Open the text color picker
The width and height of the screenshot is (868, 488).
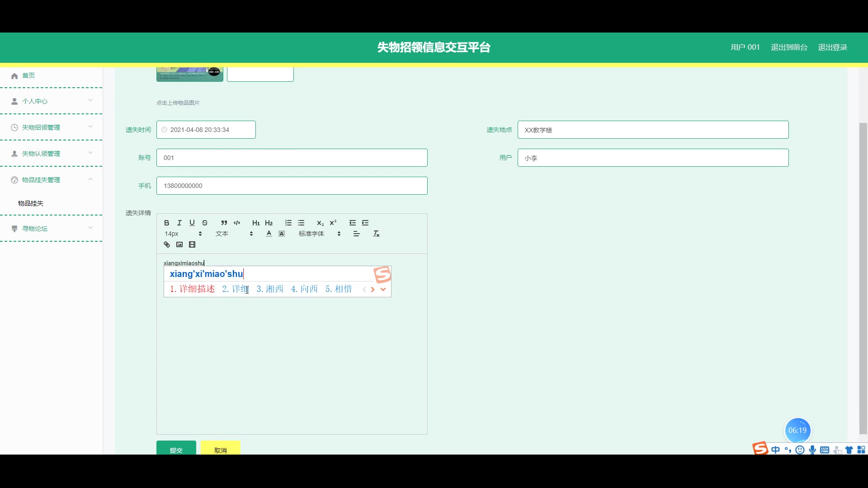pos(269,234)
